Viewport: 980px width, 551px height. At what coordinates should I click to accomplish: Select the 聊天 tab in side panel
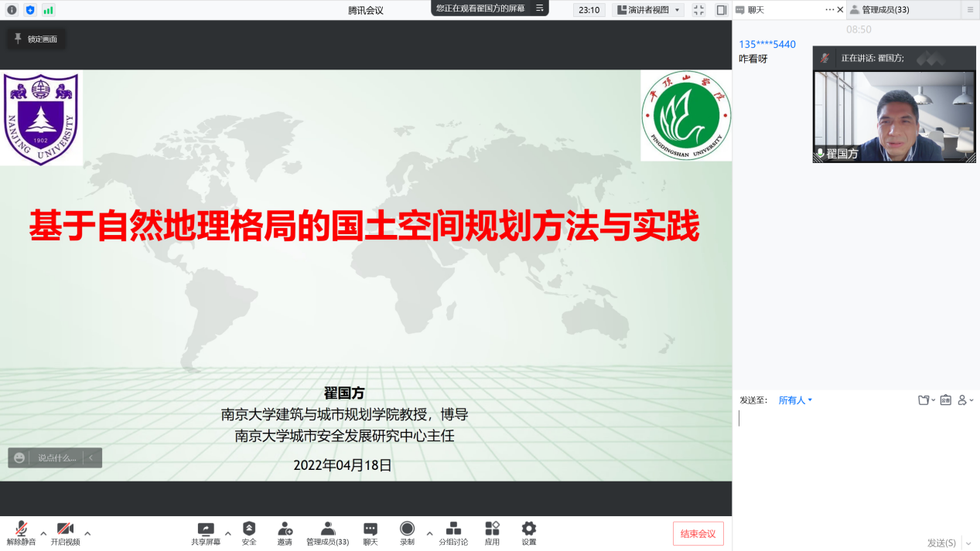pos(783,10)
